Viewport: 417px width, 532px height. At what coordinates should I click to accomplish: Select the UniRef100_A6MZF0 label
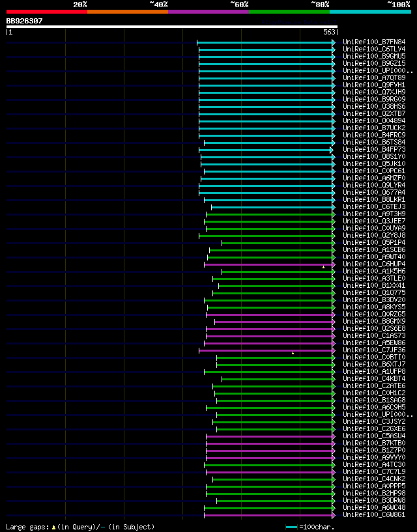[x=374, y=178]
